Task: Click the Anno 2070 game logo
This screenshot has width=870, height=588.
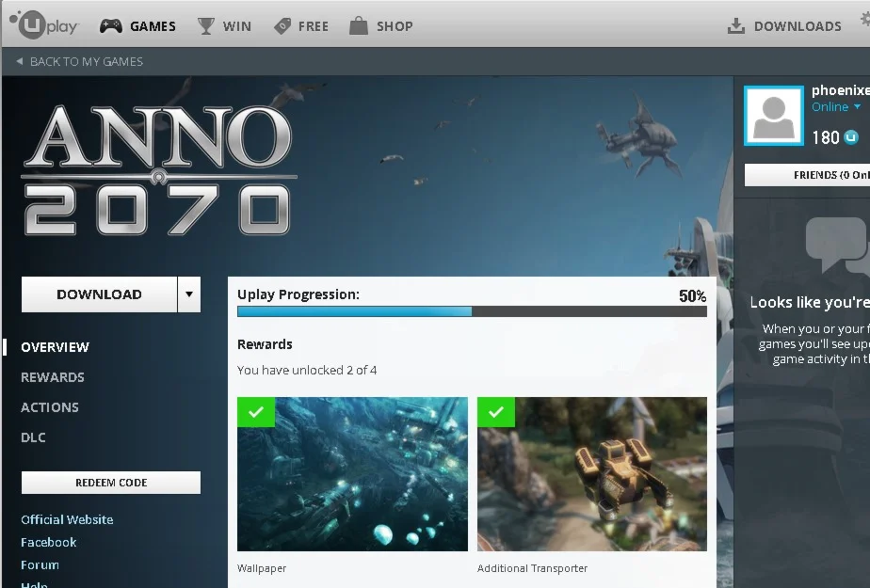Action: coord(159,170)
